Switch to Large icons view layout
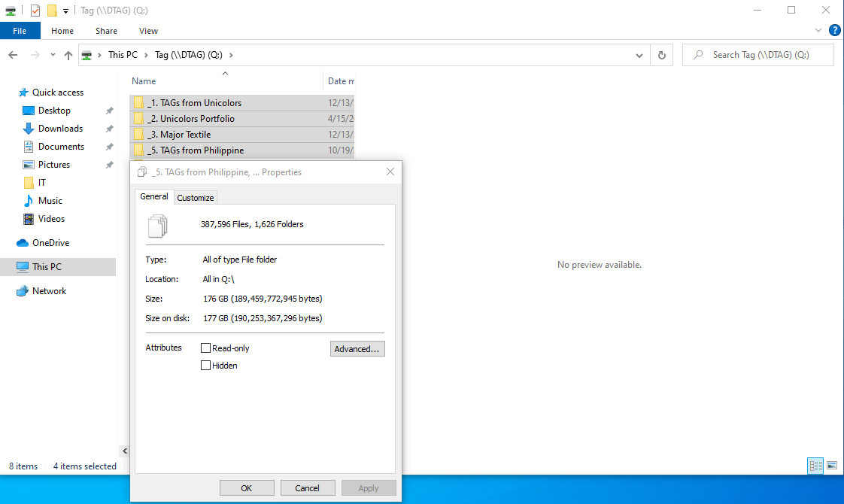 coord(832,466)
